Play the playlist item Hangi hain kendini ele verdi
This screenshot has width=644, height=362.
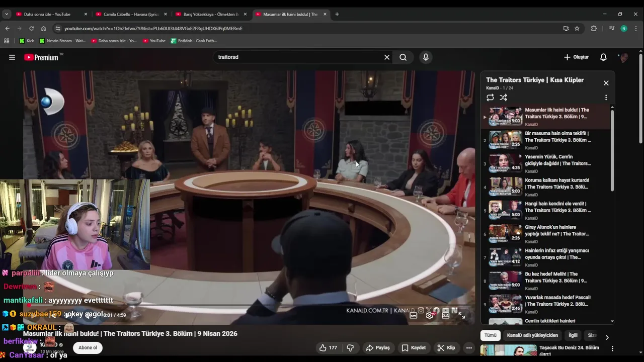click(546, 211)
